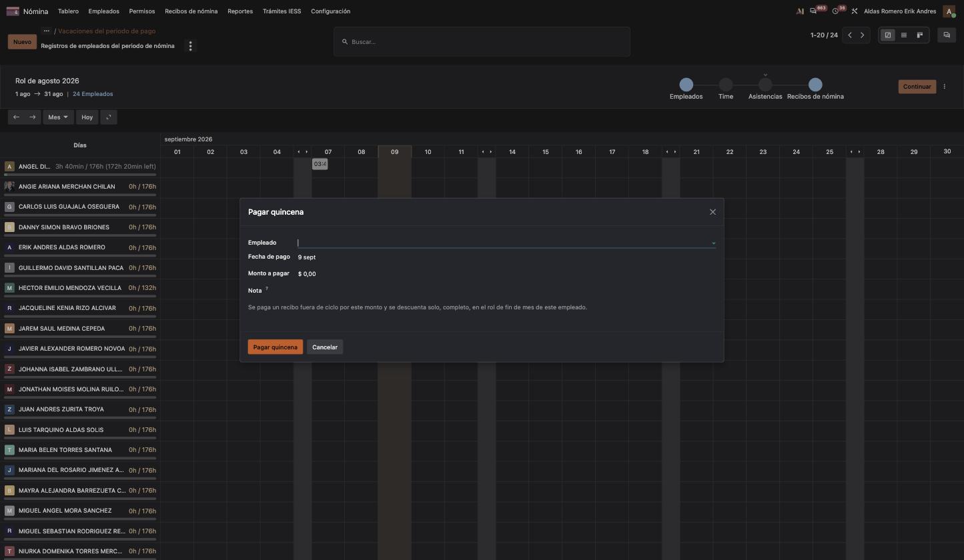Open the Trámites IESS menu
The image size is (964, 560).
coord(282,11)
